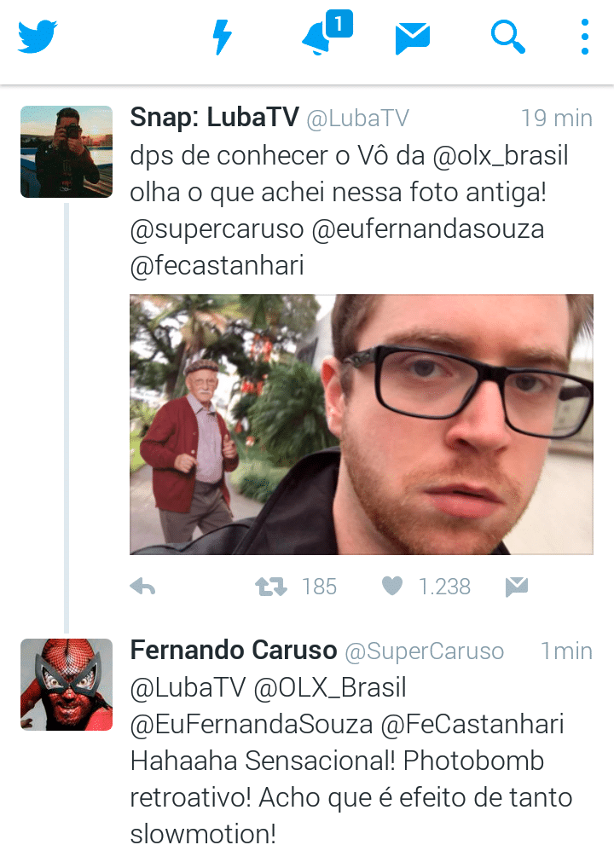Like the LubaTV tweet with heart
Viewport: 614px width, 868px height.
tap(392, 586)
